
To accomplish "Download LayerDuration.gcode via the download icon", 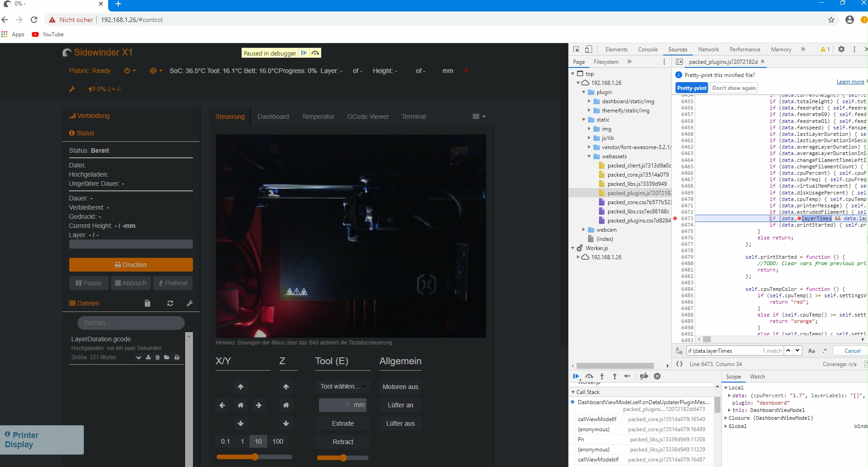I will click(148, 358).
